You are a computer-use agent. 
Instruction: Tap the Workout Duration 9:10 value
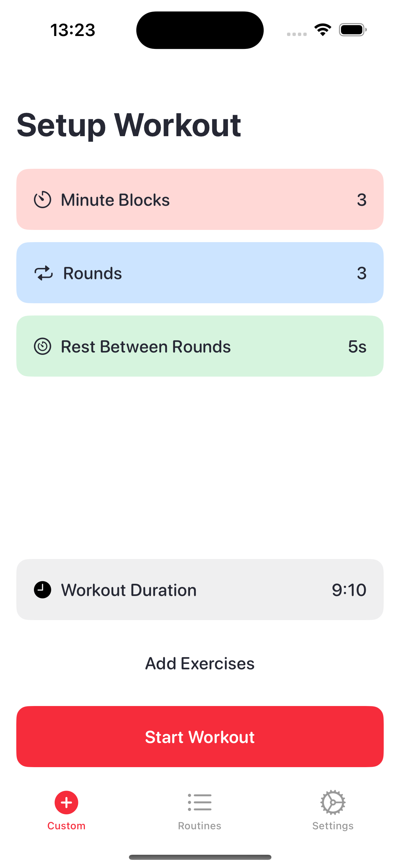(349, 590)
